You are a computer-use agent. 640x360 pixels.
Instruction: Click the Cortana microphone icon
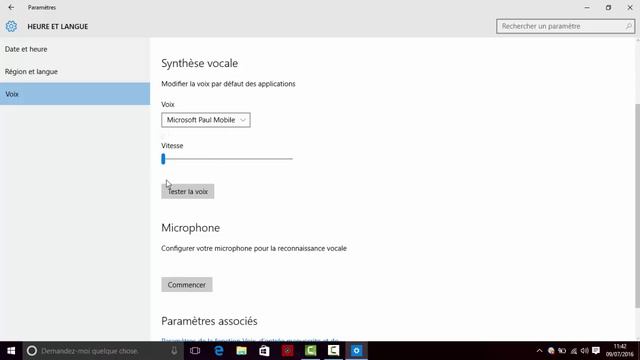[x=174, y=351]
